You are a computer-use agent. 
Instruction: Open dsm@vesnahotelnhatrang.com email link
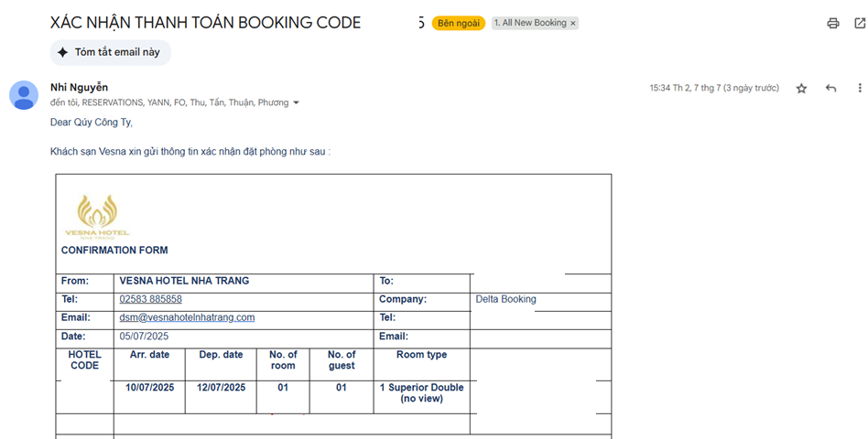pyautogui.click(x=187, y=317)
